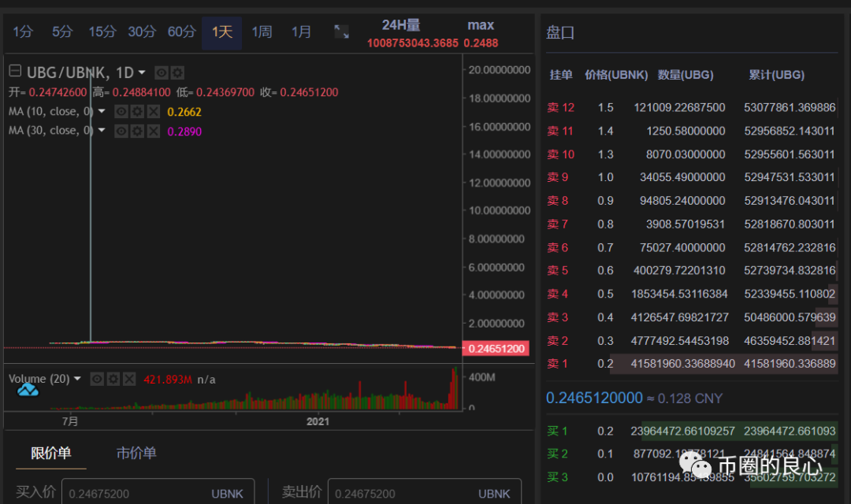Collapse the chart legend with the minus box

click(x=15, y=72)
